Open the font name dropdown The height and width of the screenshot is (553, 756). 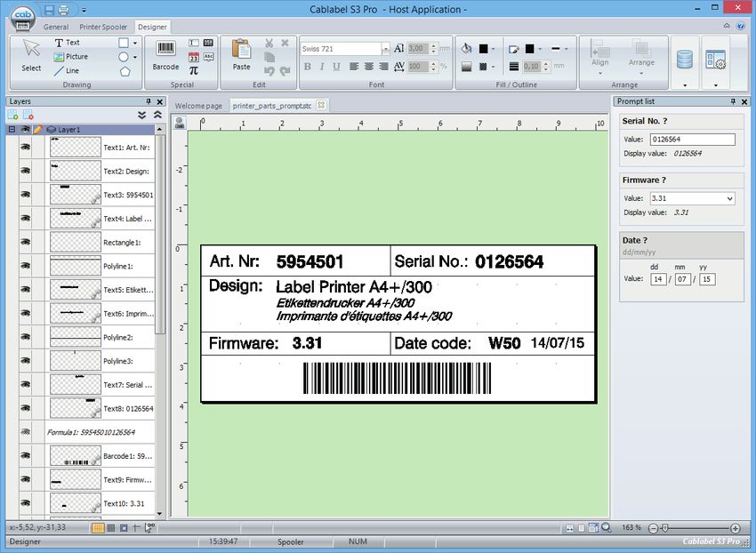(385, 49)
